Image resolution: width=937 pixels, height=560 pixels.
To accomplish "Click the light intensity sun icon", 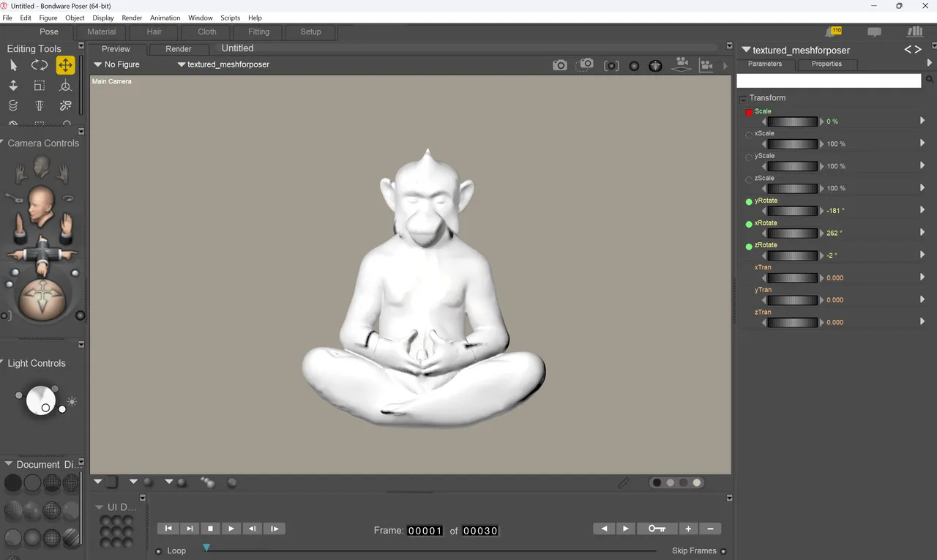I will point(72,402).
